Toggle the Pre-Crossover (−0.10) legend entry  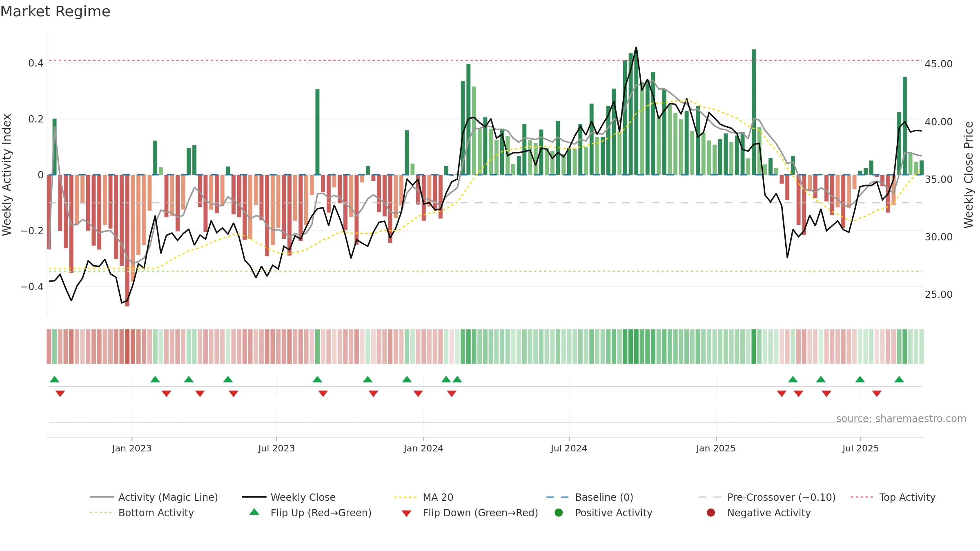coord(767,497)
